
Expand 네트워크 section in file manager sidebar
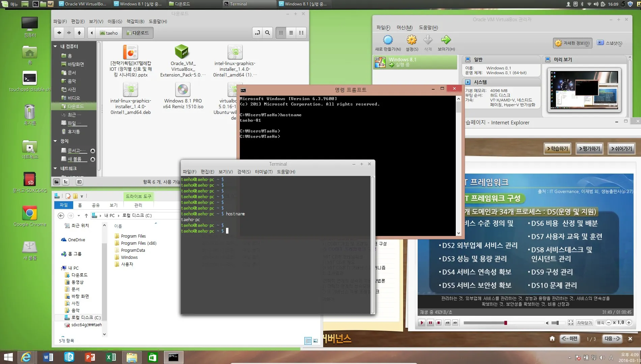55,168
